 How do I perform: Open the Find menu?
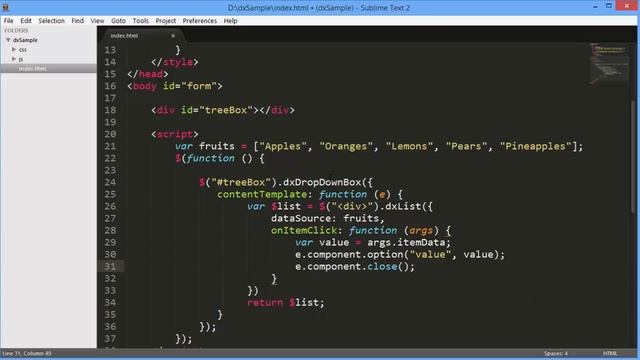coord(78,21)
